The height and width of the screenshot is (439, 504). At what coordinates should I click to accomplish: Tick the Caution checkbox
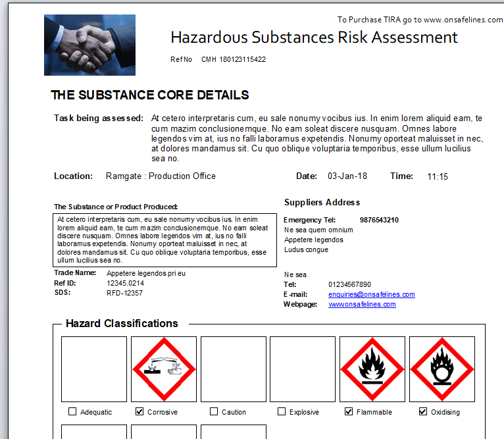click(x=214, y=411)
